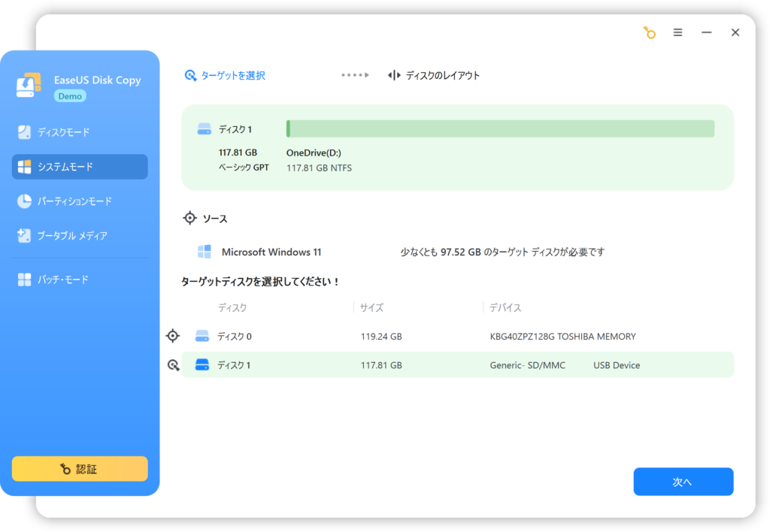Click the サイズ column header

(371, 308)
